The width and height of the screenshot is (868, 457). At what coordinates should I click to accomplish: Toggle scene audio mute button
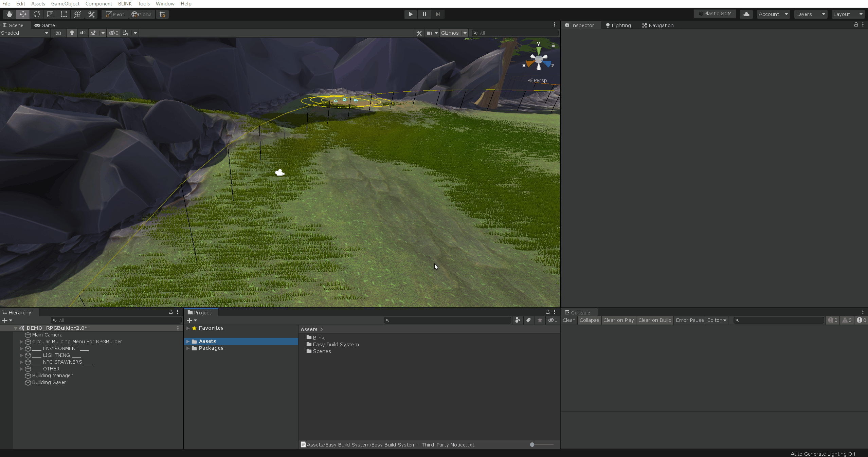click(83, 33)
